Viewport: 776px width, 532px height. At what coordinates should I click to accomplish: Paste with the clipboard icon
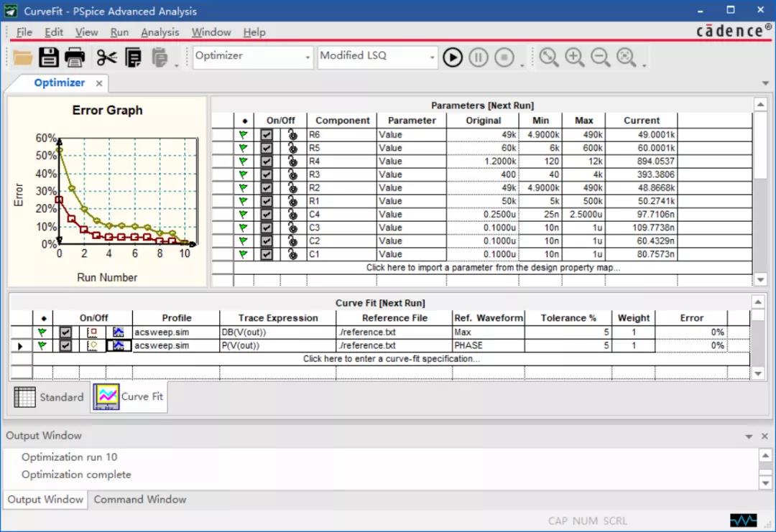pyautogui.click(x=160, y=57)
